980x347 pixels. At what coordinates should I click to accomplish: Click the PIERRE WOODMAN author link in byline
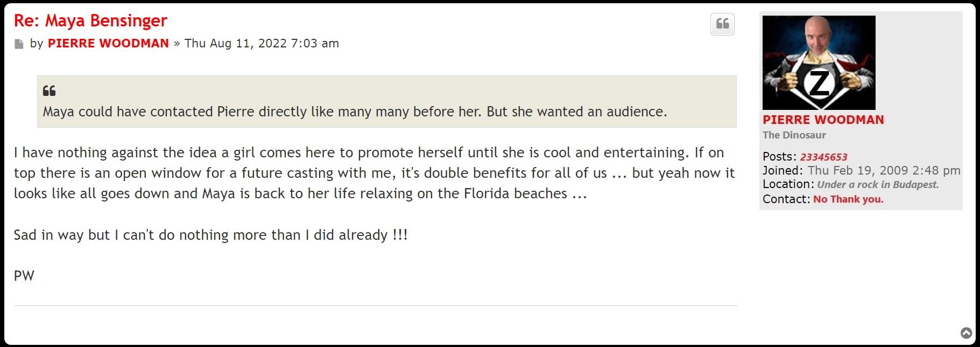click(x=108, y=44)
